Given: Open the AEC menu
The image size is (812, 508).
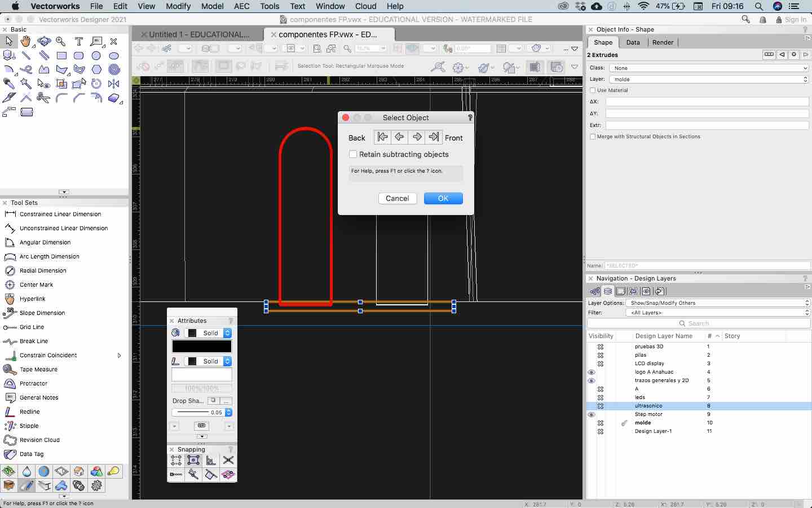Looking at the screenshot, I should point(242,6).
